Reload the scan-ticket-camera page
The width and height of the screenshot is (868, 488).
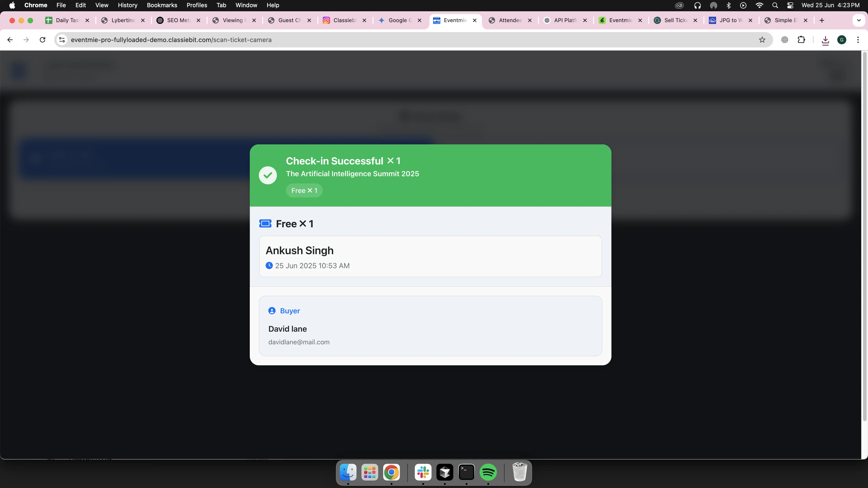click(42, 40)
